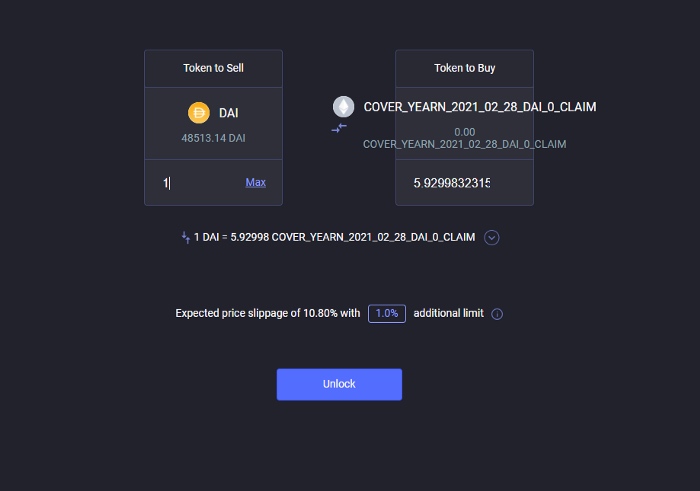Open the slippage limit info icon
Image resolution: width=700 pixels, height=491 pixels.
[497, 314]
